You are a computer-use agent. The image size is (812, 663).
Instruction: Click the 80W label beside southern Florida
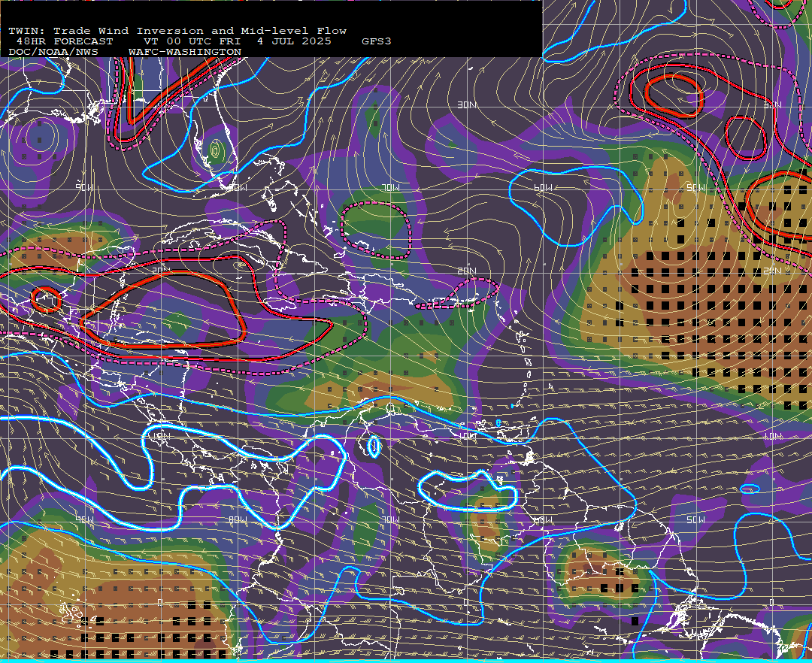coord(238,187)
